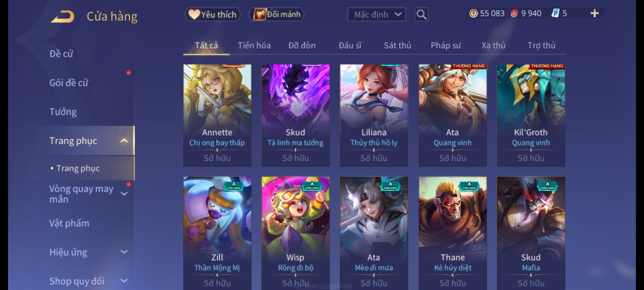
Task: Switch to the Pháp sư tab
Action: point(446,45)
